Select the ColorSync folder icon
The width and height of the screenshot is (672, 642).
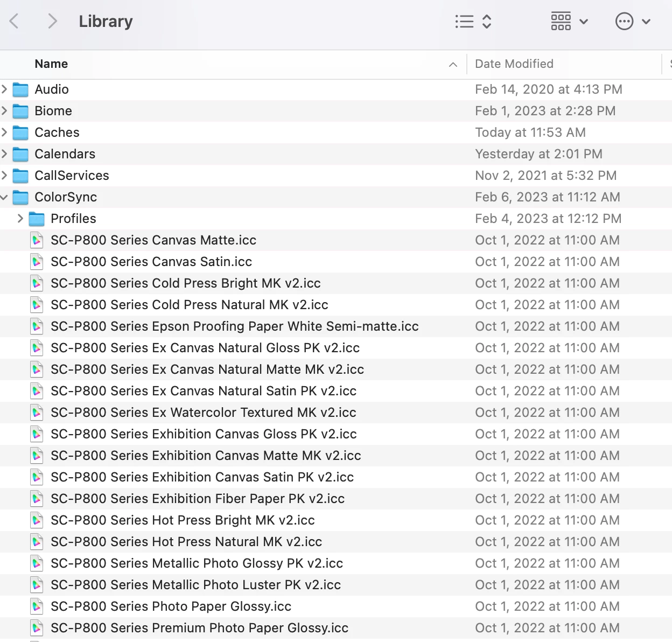point(20,197)
